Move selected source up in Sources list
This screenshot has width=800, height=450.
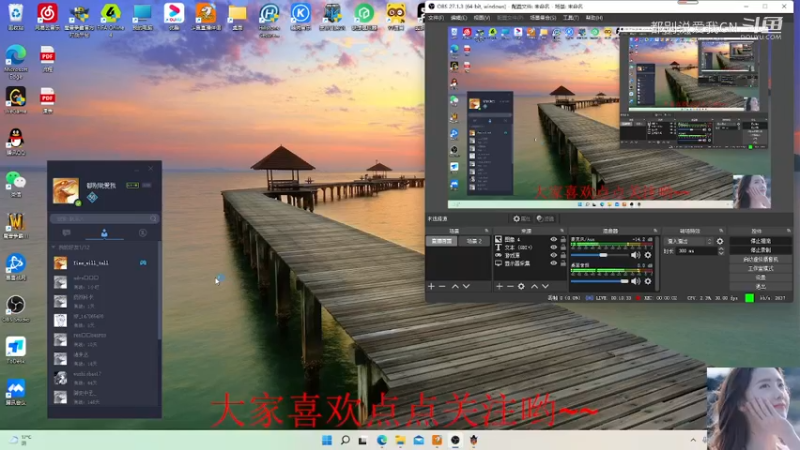(534, 286)
